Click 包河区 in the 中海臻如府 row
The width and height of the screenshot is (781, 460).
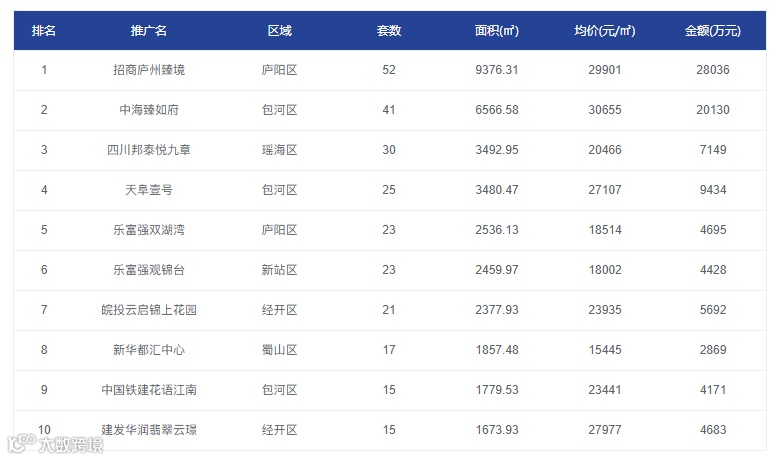pos(279,110)
